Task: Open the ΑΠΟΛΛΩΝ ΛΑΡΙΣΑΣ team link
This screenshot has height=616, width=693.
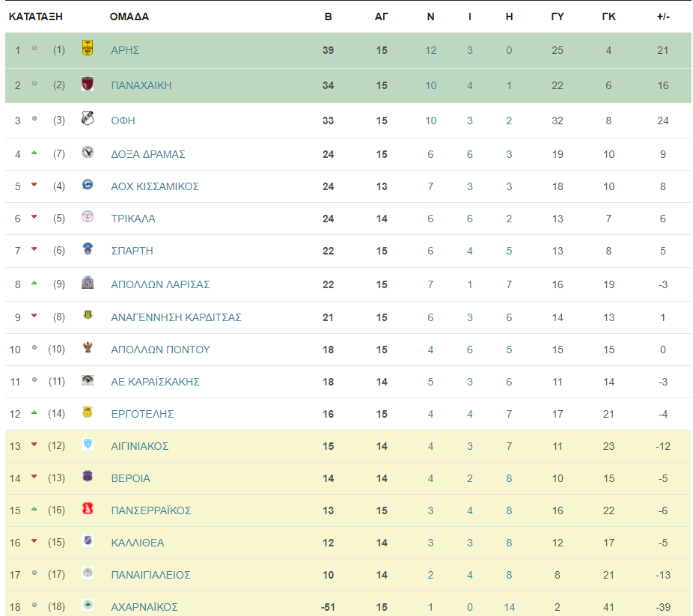Action: click(x=160, y=284)
